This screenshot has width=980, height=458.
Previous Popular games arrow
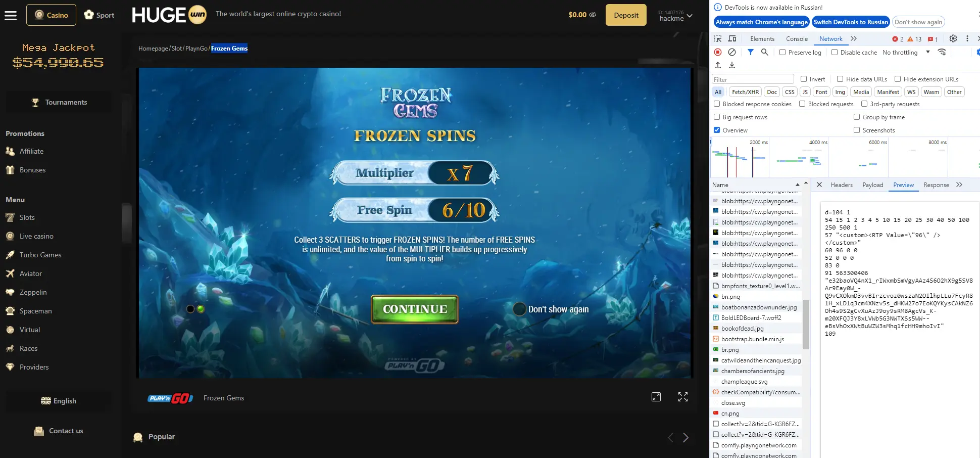(x=670, y=437)
